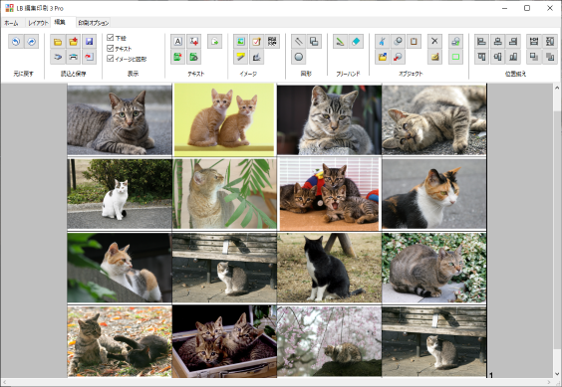The image size is (562, 387).
Task: Select the overlapping rectangles shape tool
Action: pyautogui.click(x=314, y=42)
